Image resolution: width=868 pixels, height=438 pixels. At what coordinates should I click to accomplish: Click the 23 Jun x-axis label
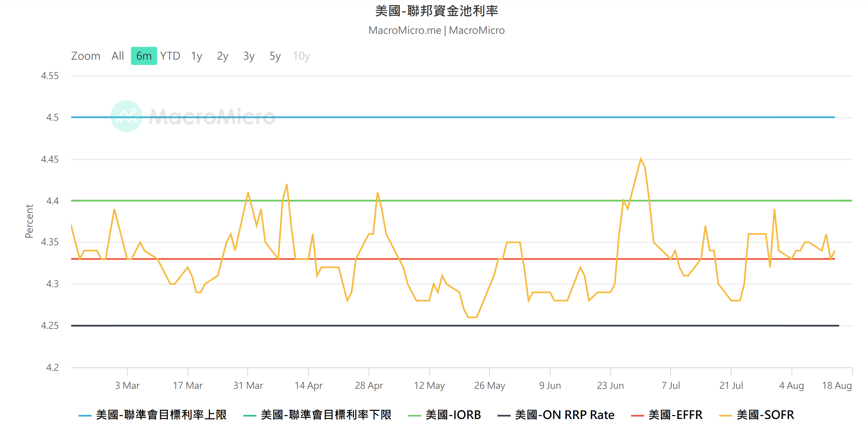tap(610, 386)
